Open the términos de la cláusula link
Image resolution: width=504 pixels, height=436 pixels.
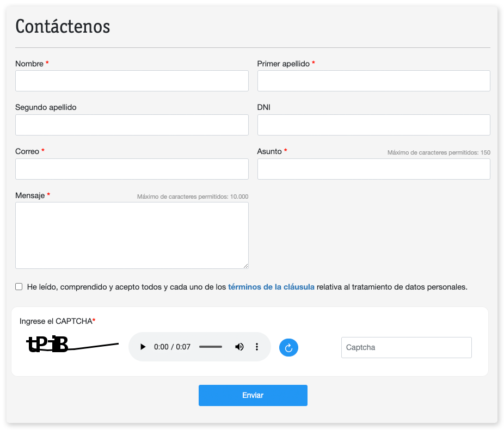[271, 287]
